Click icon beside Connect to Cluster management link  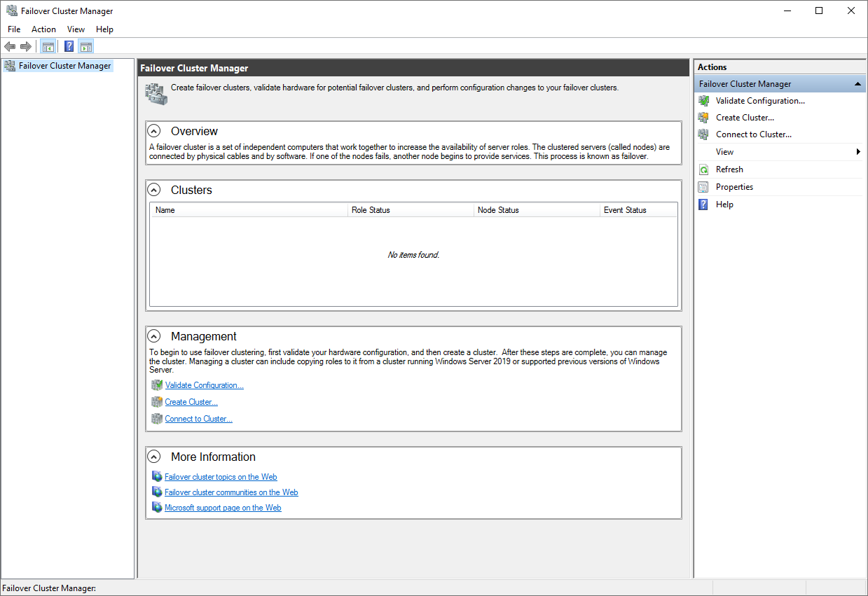tap(157, 419)
